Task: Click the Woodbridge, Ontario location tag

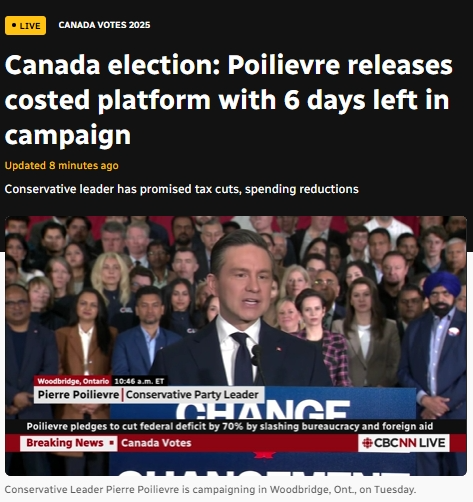Action: coord(73,381)
